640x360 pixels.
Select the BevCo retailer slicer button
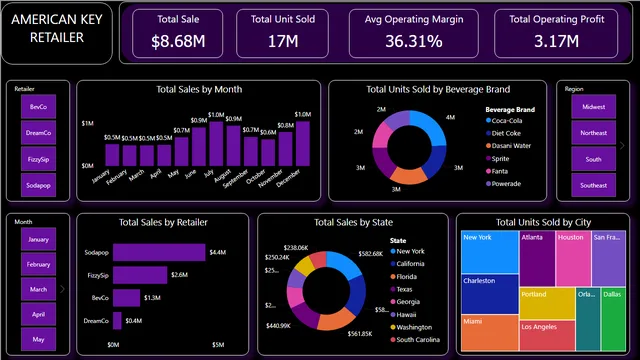(x=38, y=107)
